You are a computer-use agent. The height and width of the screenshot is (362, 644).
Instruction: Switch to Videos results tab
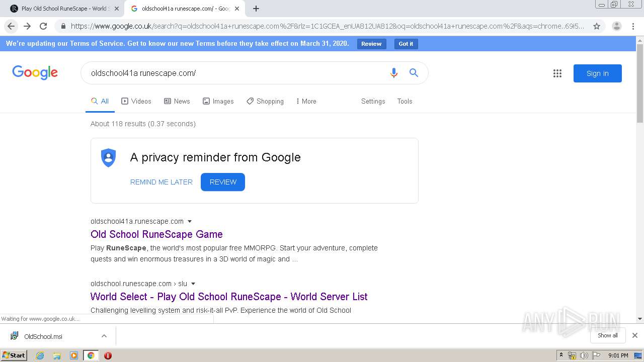[x=136, y=101]
